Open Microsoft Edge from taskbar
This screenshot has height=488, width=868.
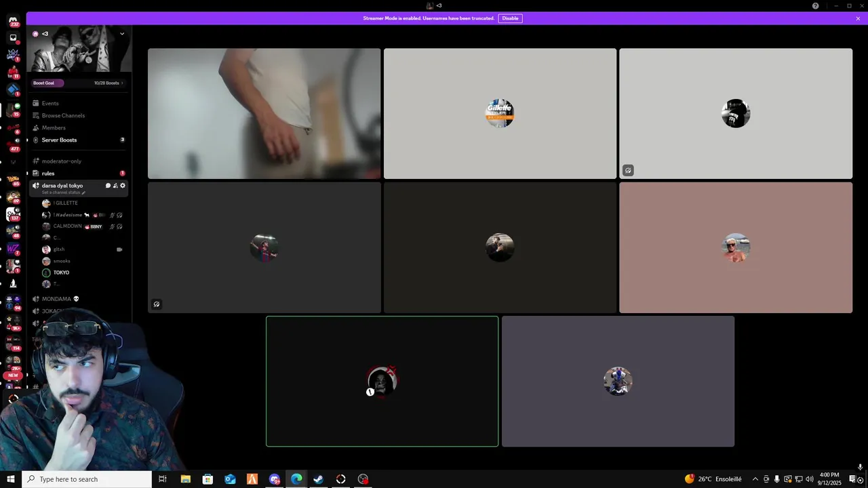click(297, 479)
